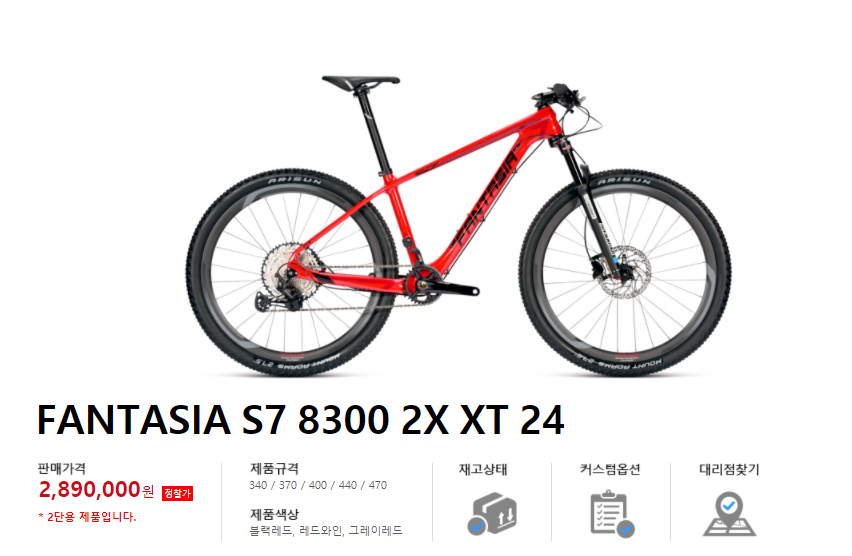852x556 pixels.
Task: Click the 대리점찾기 label text
Action: pos(729,469)
